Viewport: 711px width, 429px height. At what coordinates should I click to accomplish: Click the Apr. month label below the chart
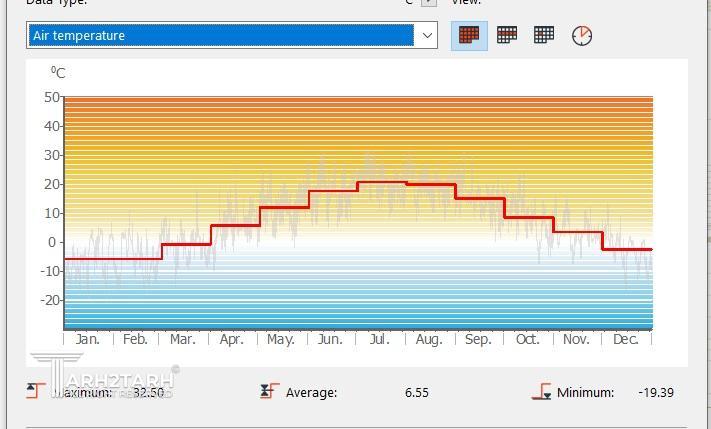point(231,339)
